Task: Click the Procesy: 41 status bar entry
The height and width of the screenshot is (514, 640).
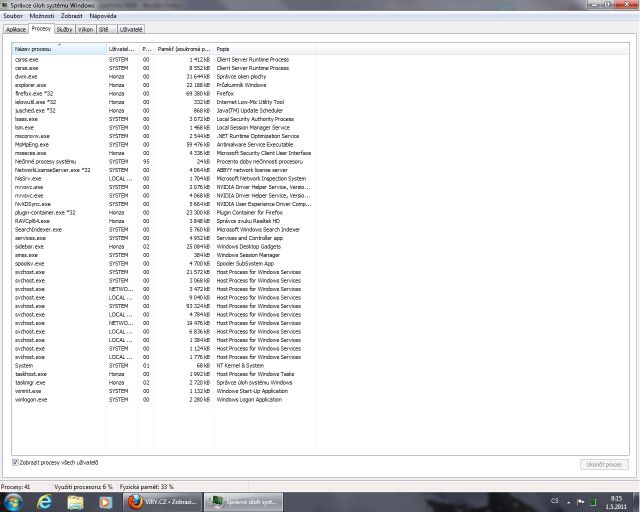Action: 16,487
